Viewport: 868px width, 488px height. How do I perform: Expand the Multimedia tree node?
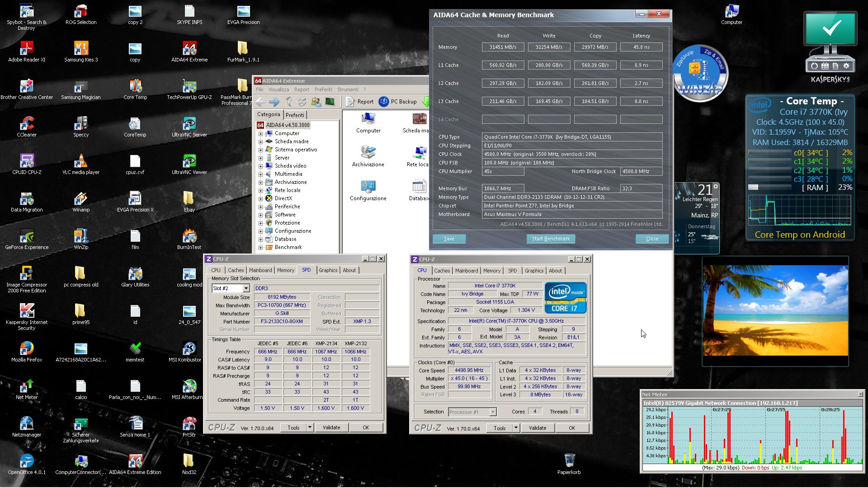point(261,174)
